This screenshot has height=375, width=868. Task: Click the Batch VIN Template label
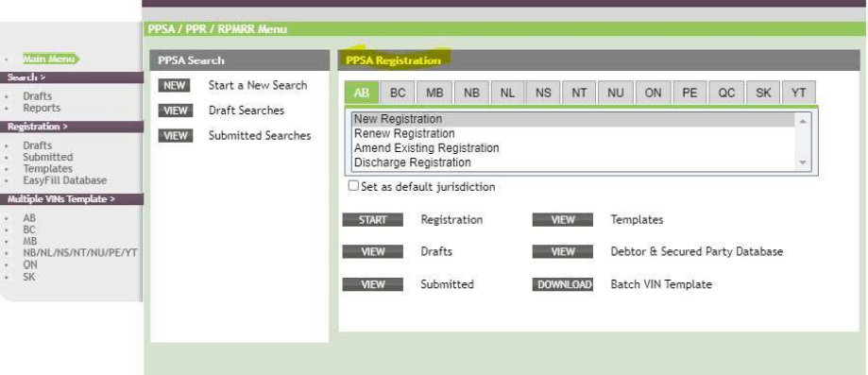pos(661,284)
